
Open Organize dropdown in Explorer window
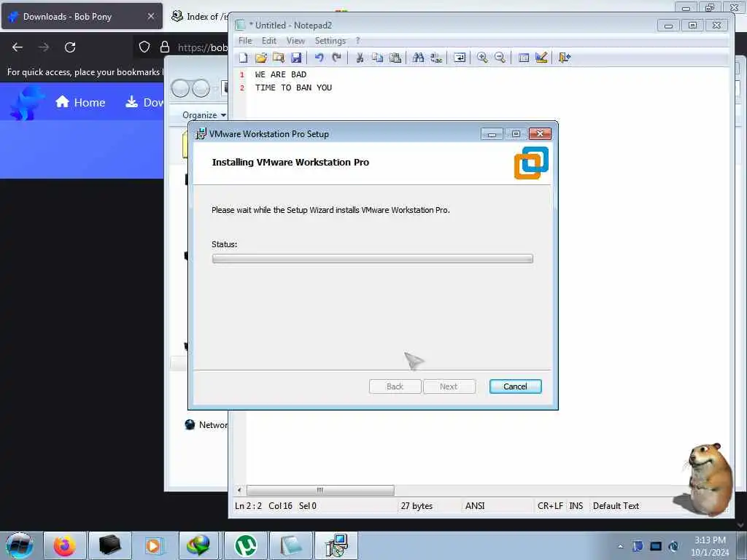point(204,114)
